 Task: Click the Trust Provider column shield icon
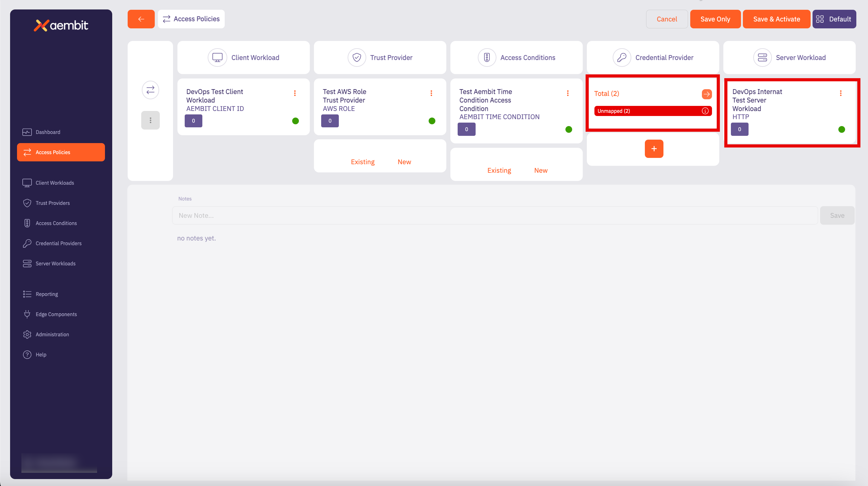tap(356, 58)
